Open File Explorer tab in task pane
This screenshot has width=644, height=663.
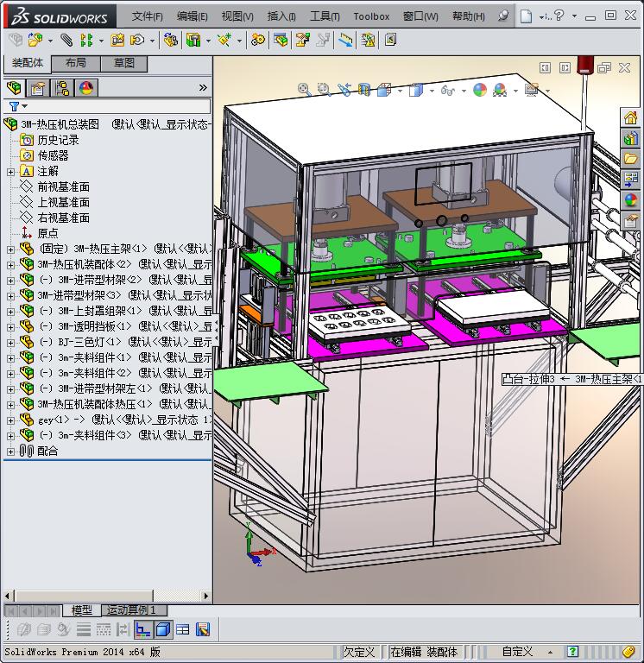(x=631, y=158)
